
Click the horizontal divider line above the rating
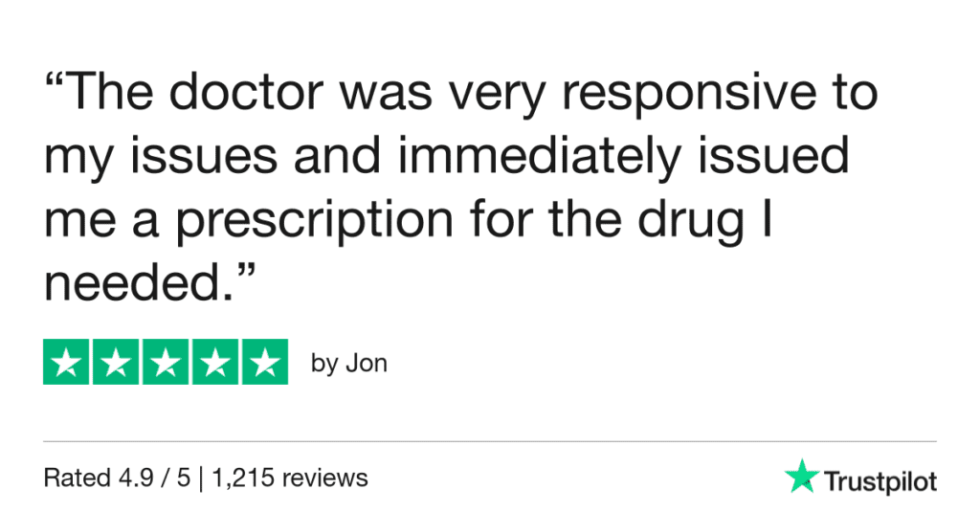click(490, 441)
